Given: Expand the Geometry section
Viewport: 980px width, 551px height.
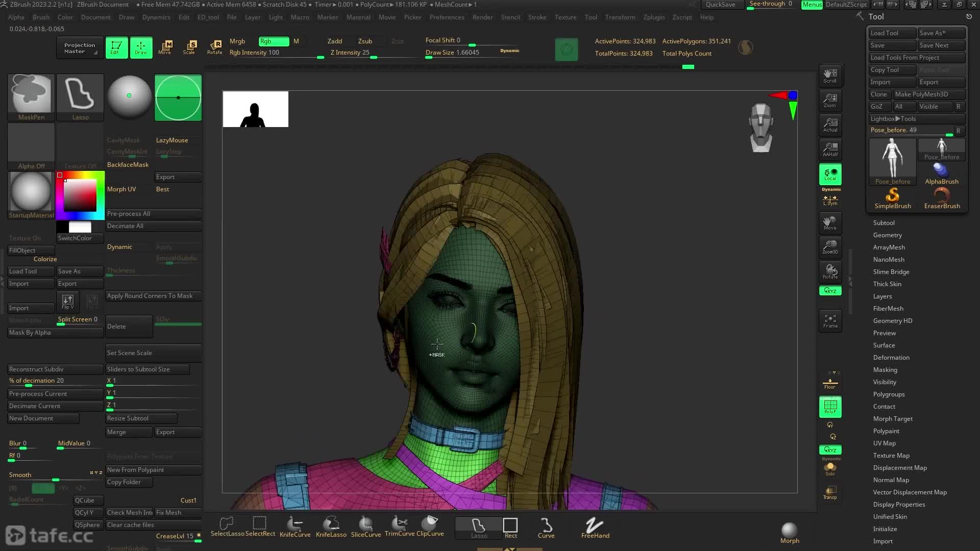Looking at the screenshot, I should [x=888, y=235].
